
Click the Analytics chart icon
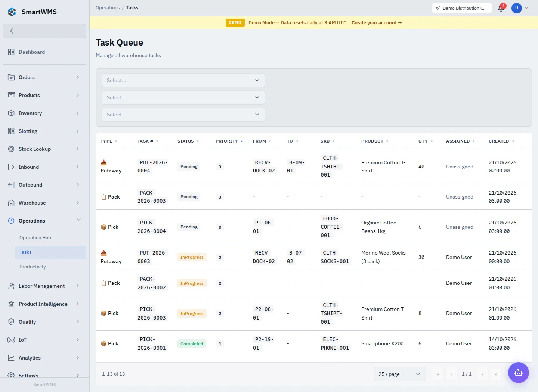click(x=11, y=358)
